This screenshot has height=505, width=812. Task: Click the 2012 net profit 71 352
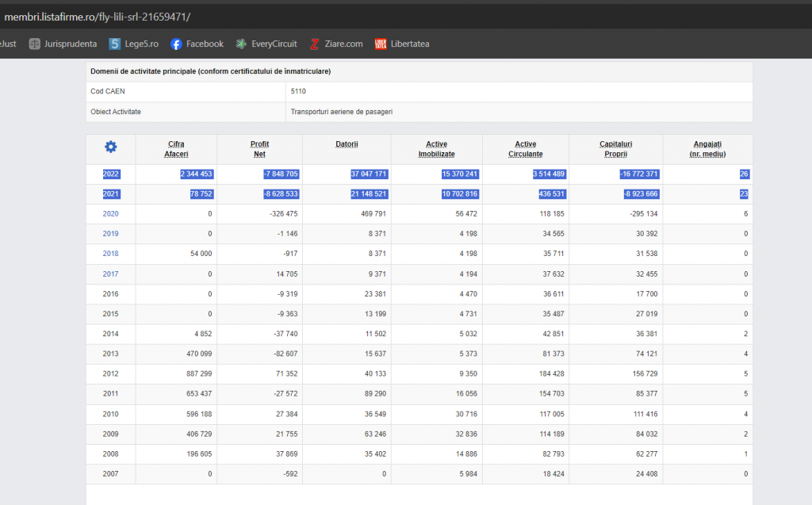coord(287,373)
